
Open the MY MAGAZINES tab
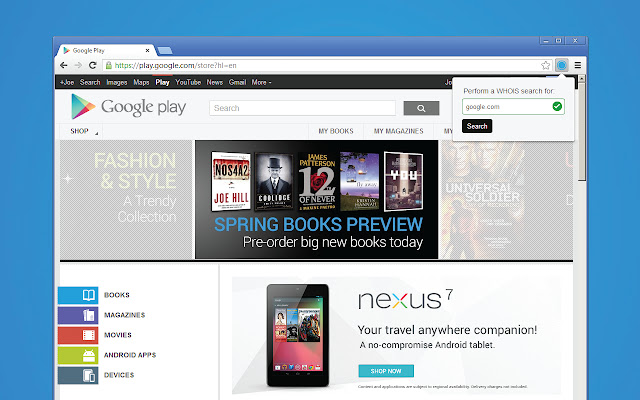[398, 131]
